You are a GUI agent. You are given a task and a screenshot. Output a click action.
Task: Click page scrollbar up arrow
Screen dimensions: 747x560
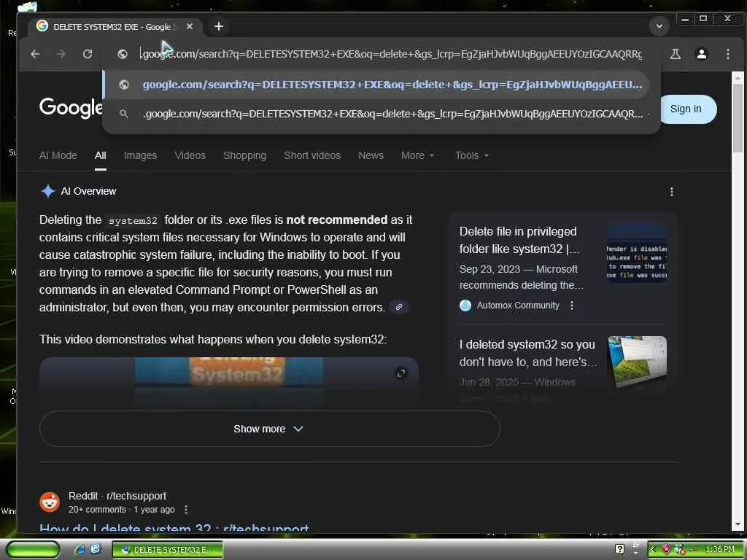tap(738, 78)
